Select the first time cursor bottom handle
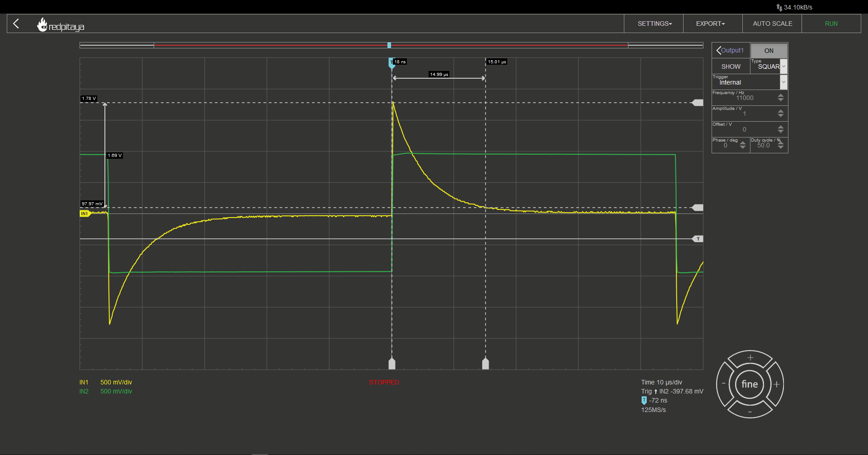This screenshot has height=455, width=868. [392, 363]
